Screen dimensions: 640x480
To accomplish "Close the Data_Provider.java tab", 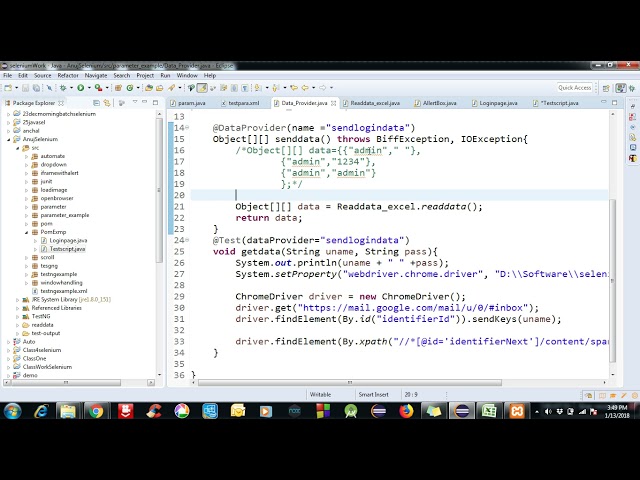I will 333,103.
